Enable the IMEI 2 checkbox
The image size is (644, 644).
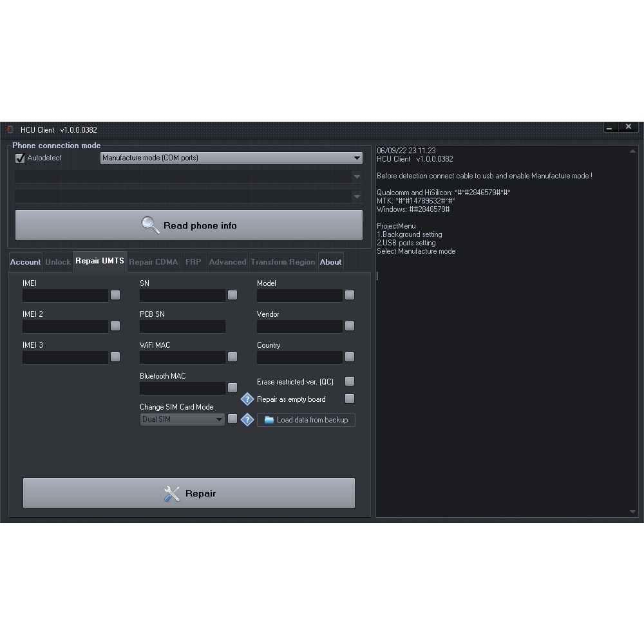[x=115, y=326]
